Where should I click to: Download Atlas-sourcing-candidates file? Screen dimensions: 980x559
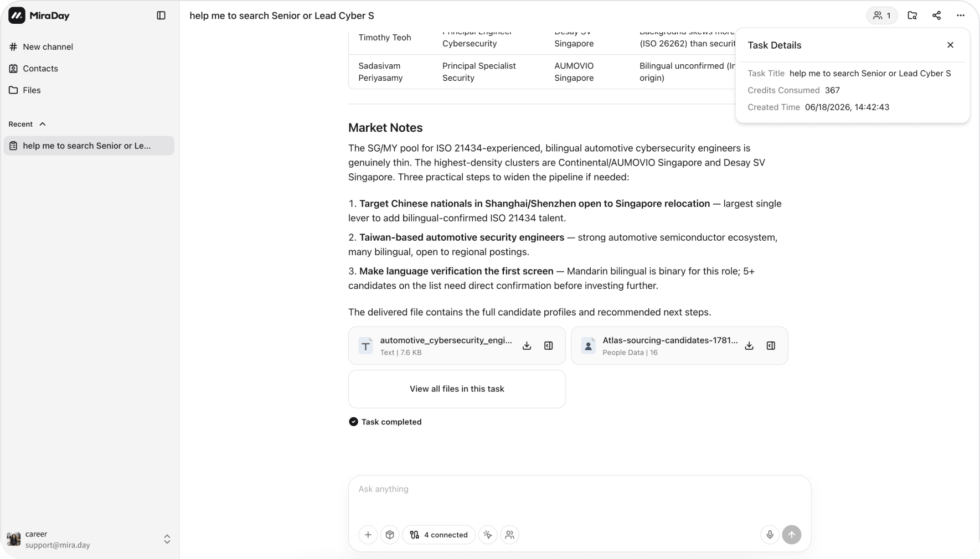[749, 345]
